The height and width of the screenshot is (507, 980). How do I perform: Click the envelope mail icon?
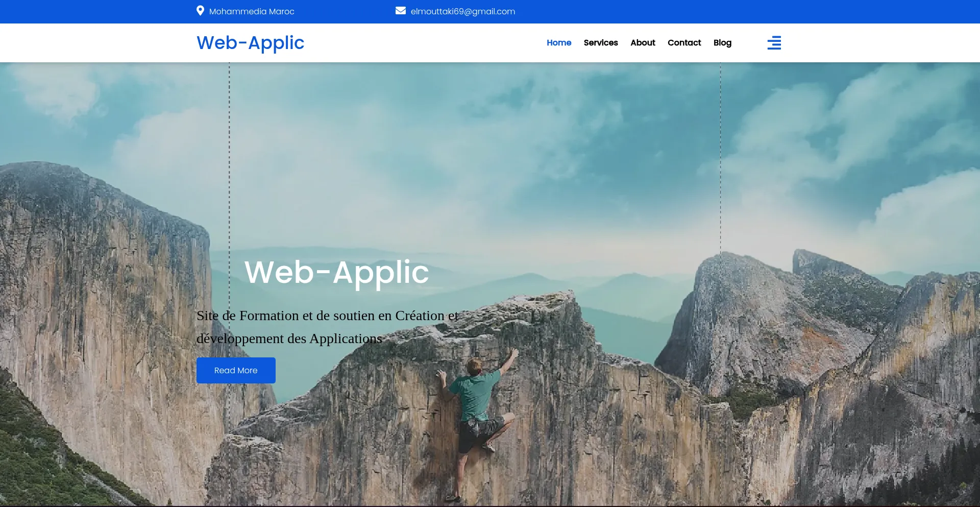pyautogui.click(x=400, y=11)
